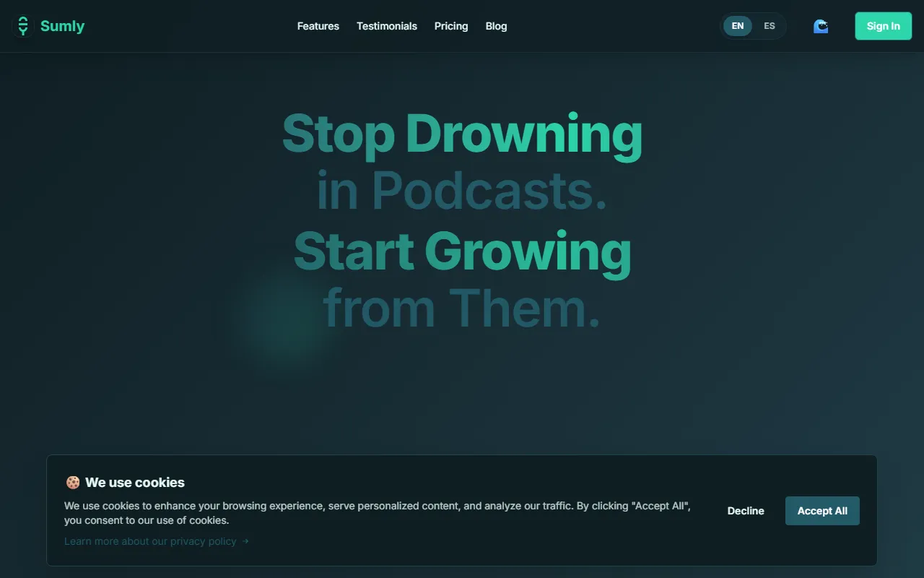Decline the cookie consent
Image resolution: width=924 pixels, height=578 pixels.
click(746, 511)
